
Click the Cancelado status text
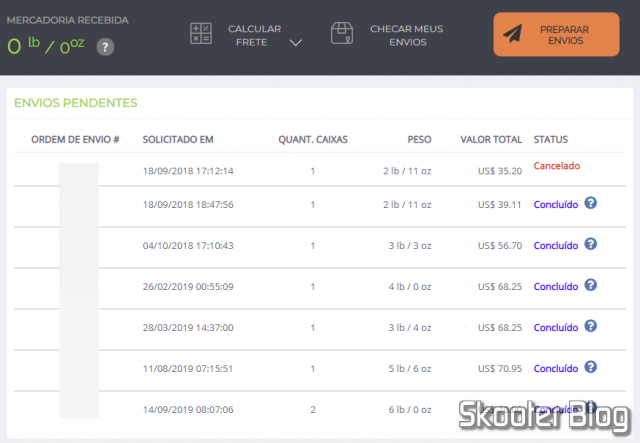[557, 166]
